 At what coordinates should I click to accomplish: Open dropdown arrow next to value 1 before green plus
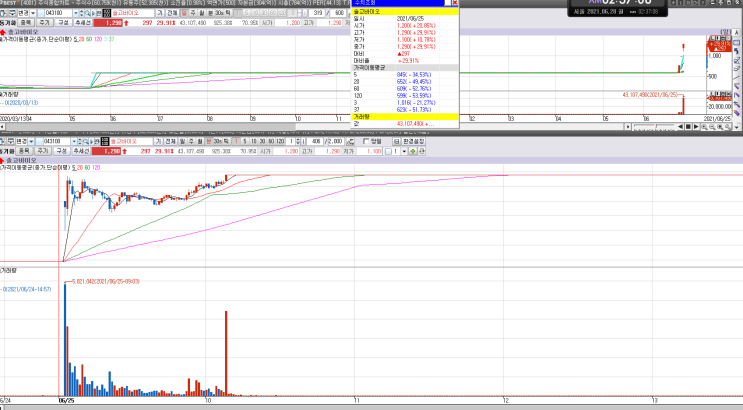click(404, 151)
